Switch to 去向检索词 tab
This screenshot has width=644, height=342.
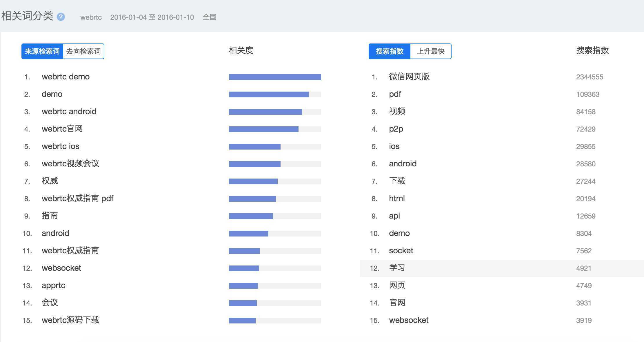coord(83,51)
